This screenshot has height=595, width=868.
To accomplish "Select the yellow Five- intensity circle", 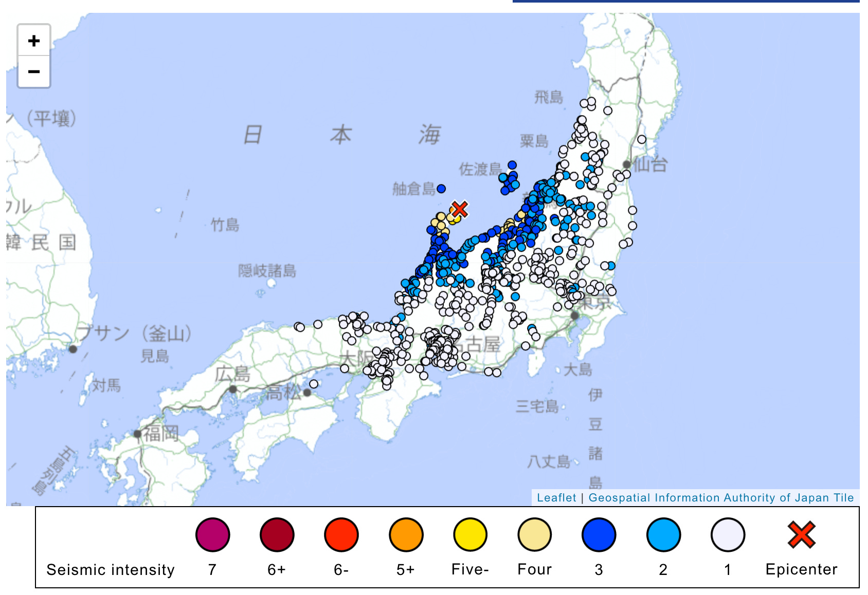I will point(470,535).
